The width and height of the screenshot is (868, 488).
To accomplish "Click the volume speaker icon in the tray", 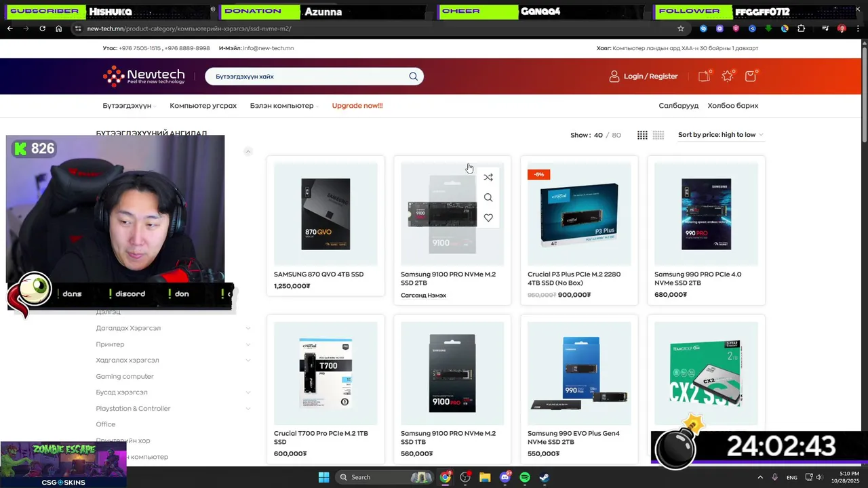I will 819,477.
